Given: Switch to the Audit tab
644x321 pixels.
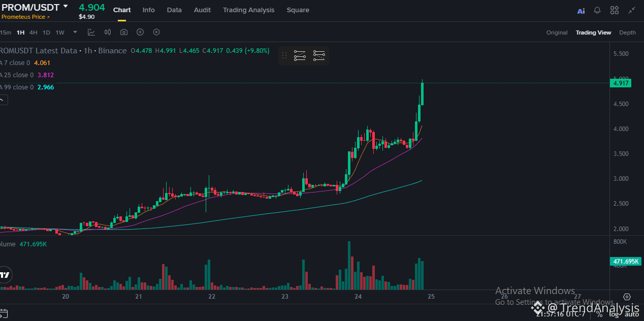Looking at the screenshot, I should [202, 10].
